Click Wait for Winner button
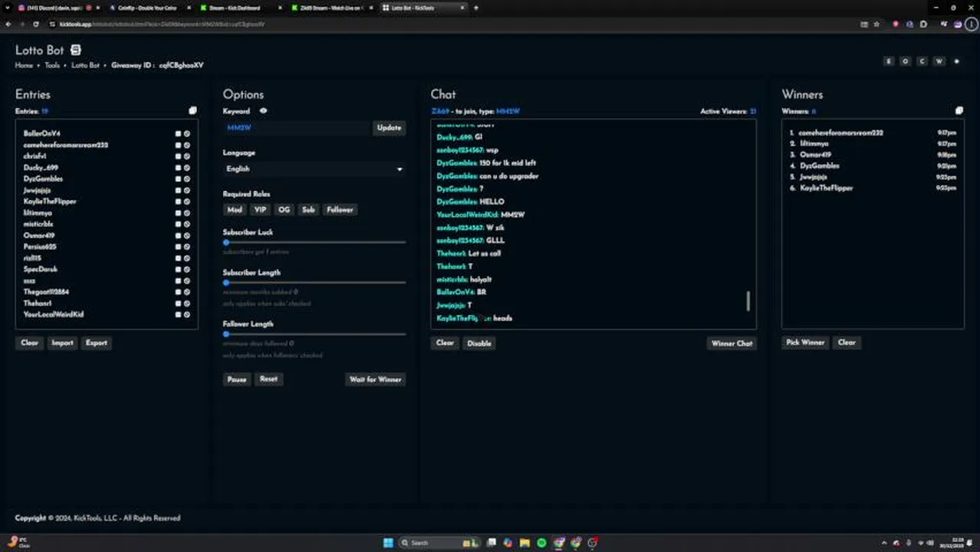Viewport: 980px width, 552px height. 376,379
